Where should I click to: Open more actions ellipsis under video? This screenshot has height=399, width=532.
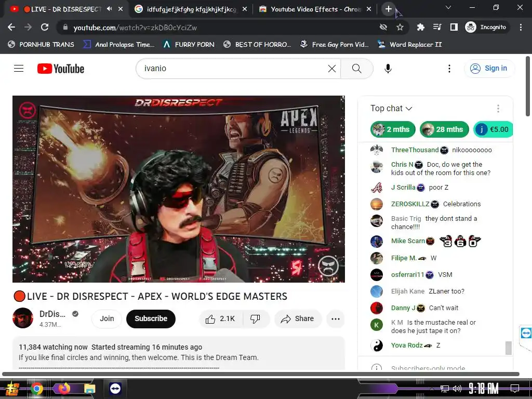click(x=335, y=318)
